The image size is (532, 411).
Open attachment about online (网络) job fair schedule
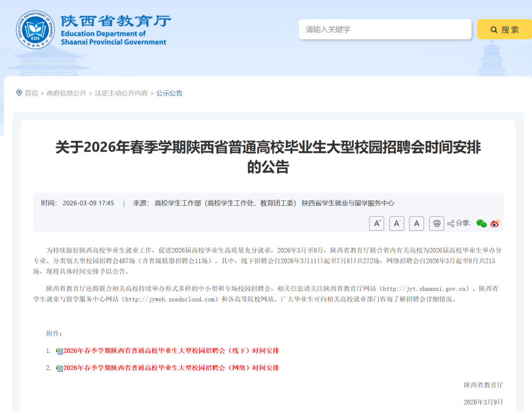tap(171, 367)
